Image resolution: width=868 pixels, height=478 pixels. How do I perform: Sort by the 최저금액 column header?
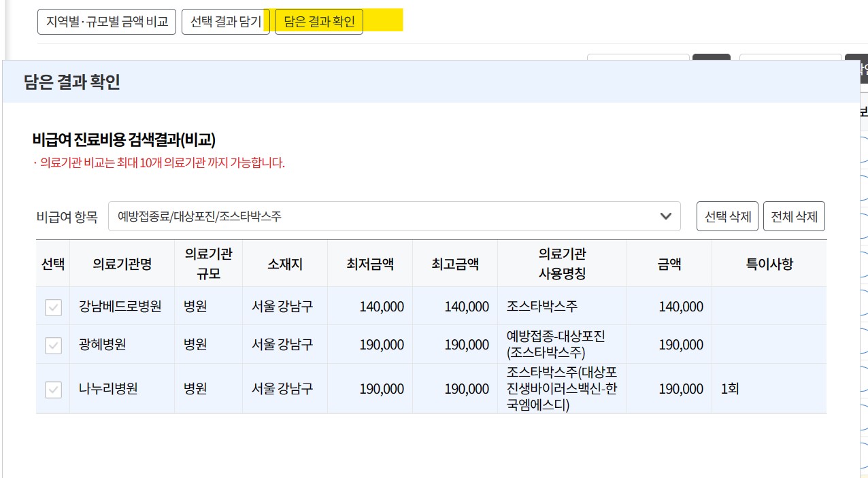[x=369, y=264]
